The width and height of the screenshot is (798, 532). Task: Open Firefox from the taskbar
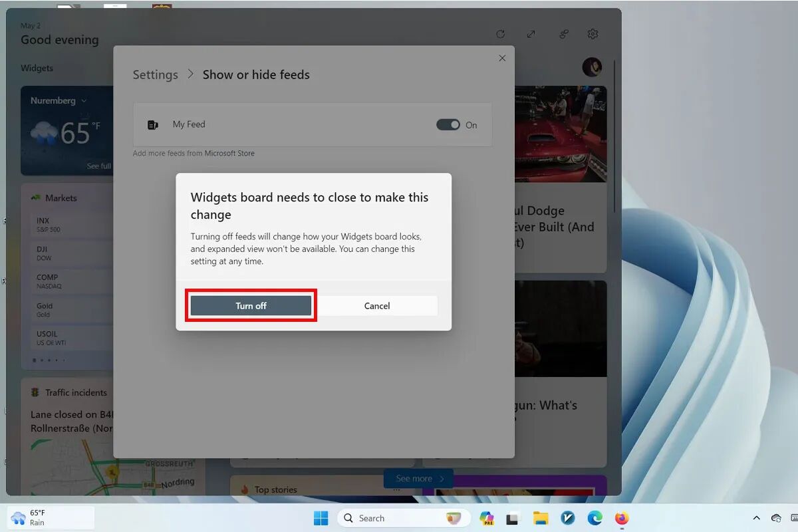point(622,518)
